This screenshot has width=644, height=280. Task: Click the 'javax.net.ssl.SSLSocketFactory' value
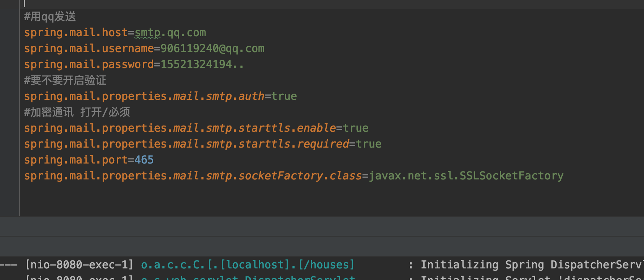pos(466,176)
